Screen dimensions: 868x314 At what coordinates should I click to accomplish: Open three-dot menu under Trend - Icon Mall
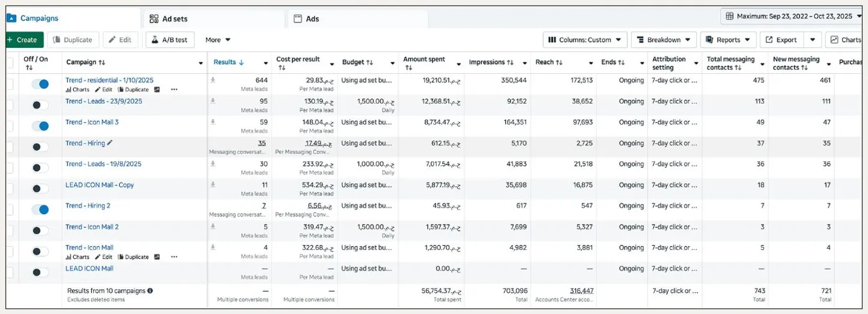point(174,257)
